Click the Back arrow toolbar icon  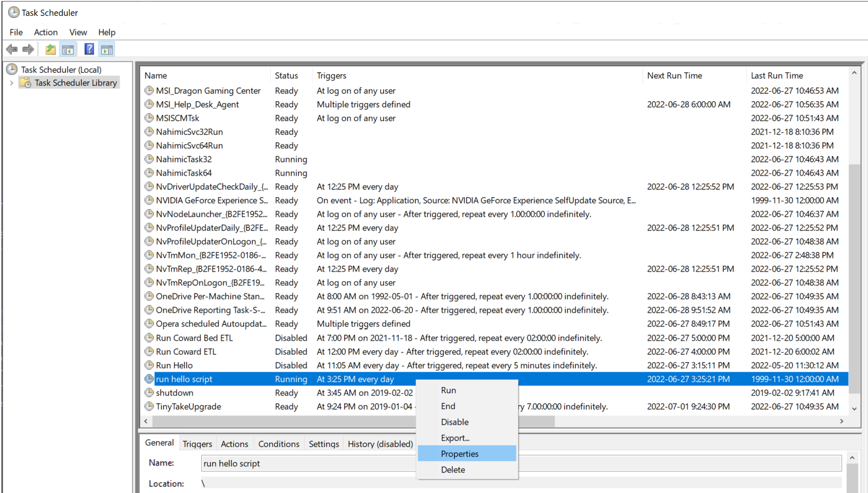pyautogui.click(x=12, y=49)
